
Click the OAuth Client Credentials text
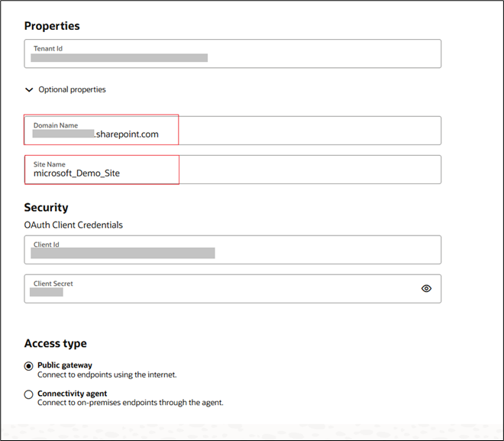73,225
